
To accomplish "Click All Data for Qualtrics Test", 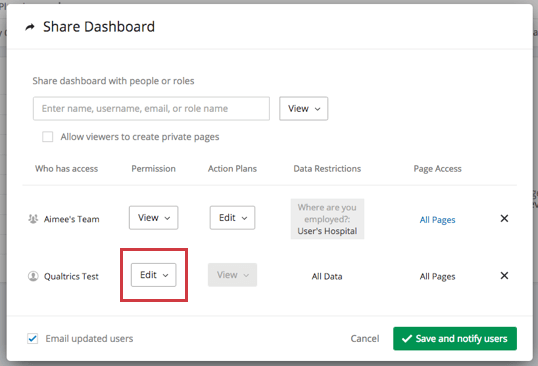I will pos(327,276).
